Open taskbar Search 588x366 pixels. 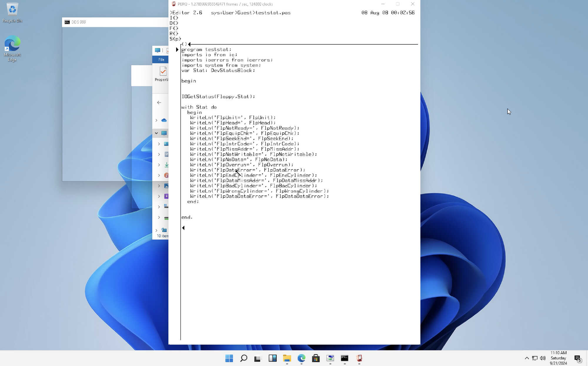point(243,358)
